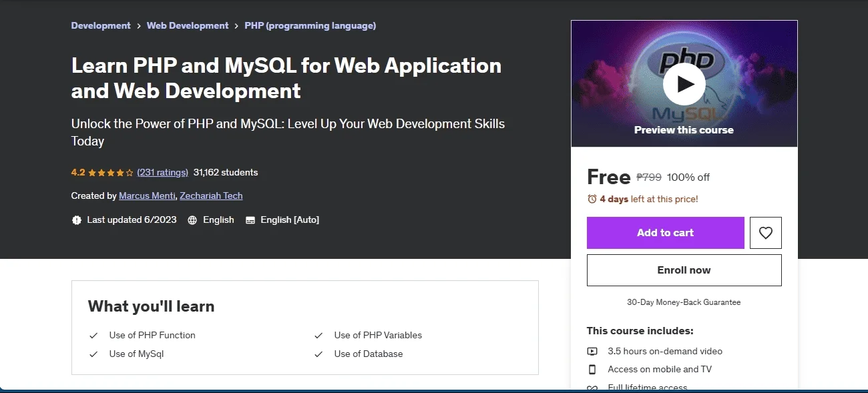Click the mobile device icon
This screenshot has height=393, width=868.
(592, 369)
